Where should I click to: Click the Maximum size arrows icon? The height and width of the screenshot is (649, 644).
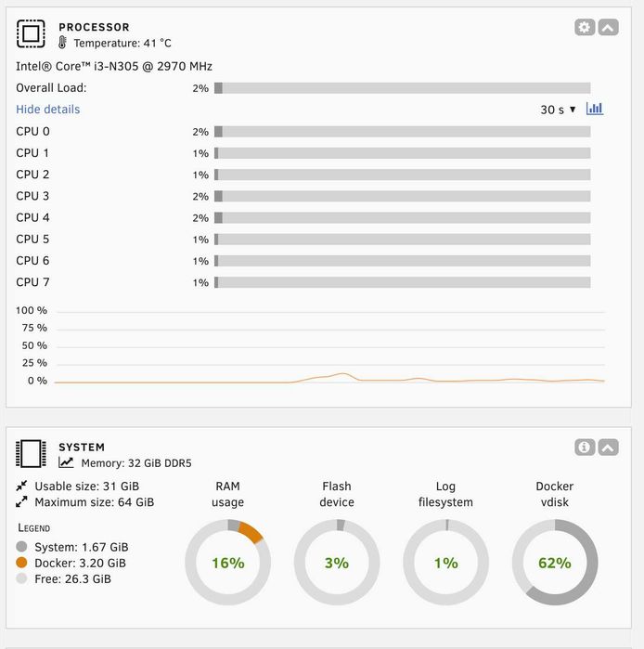[22, 502]
